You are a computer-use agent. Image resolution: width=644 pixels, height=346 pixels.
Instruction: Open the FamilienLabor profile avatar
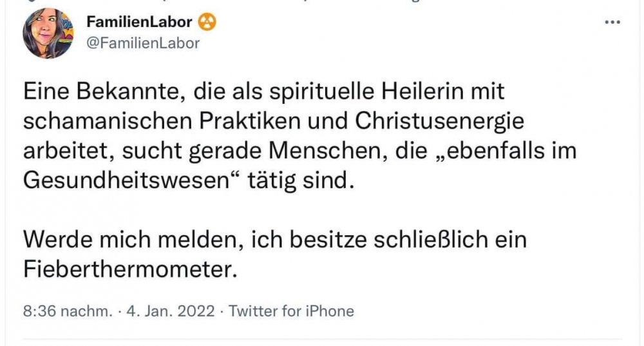tap(48, 33)
